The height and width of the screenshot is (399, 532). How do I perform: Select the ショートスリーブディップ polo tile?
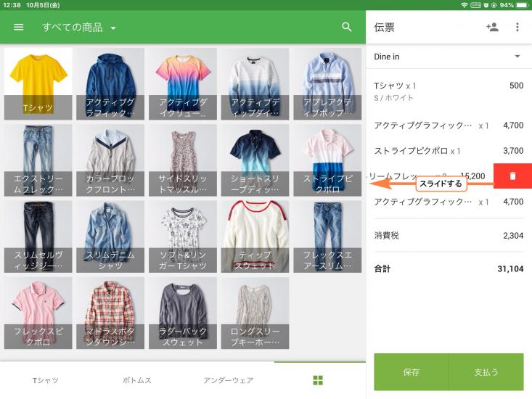pos(255,160)
